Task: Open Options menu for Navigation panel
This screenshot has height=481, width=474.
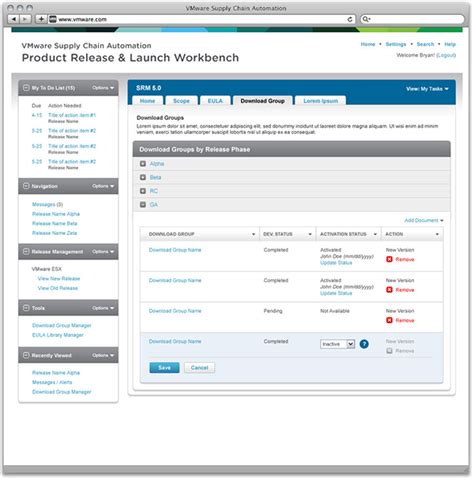Action: 103,186
